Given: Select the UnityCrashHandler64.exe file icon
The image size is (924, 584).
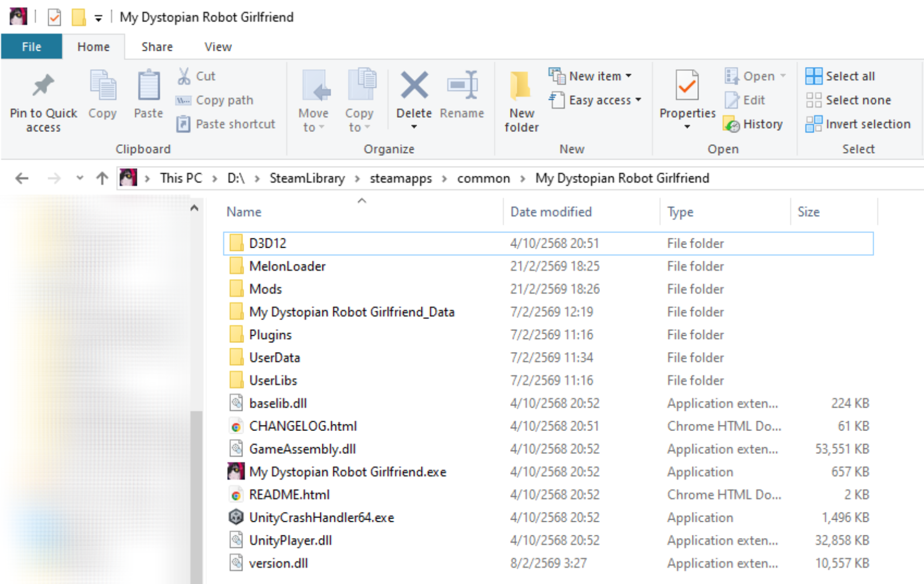Looking at the screenshot, I should tap(236, 517).
